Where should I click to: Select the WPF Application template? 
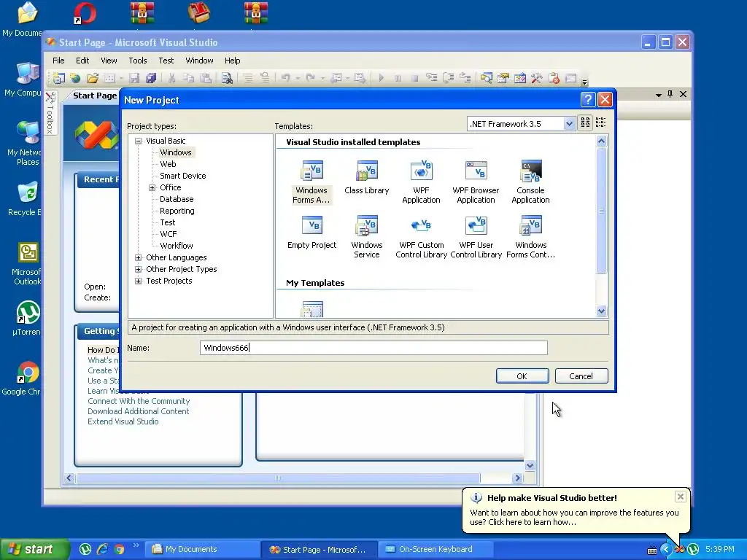coord(421,182)
